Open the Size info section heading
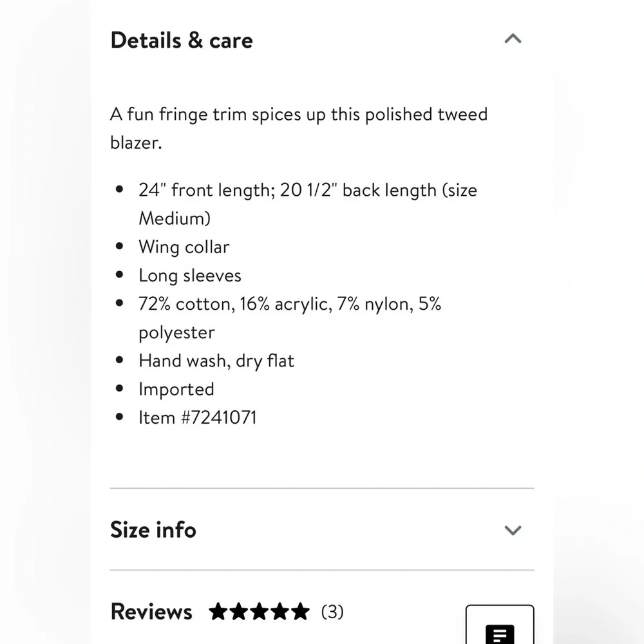This screenshot has height=644, width=644. (153, 530)
